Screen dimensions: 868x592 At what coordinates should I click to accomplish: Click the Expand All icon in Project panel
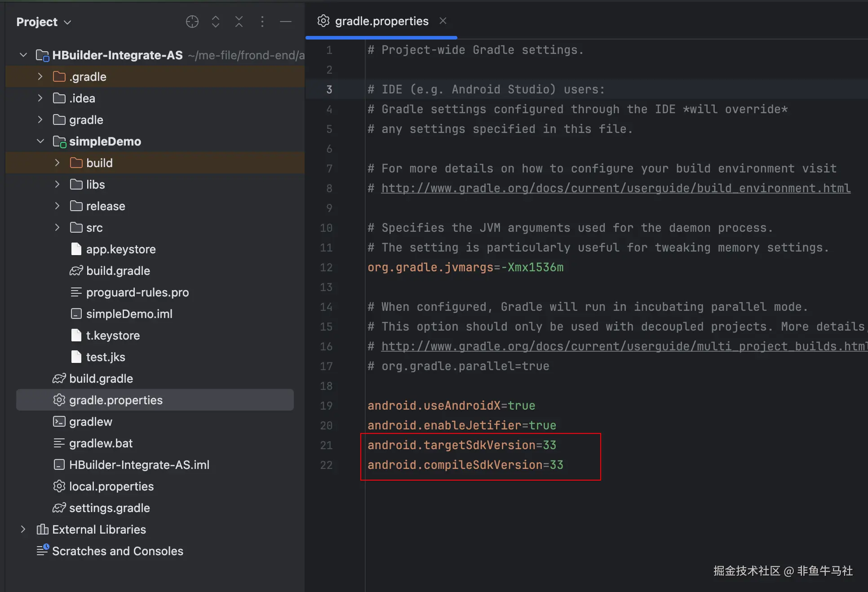pos(216,22)
